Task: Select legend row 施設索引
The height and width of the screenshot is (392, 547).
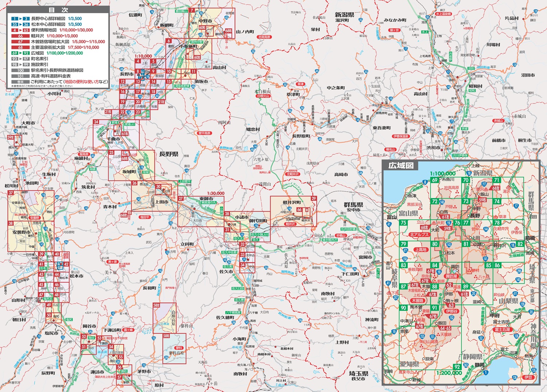Action: [x=30, y=64]
